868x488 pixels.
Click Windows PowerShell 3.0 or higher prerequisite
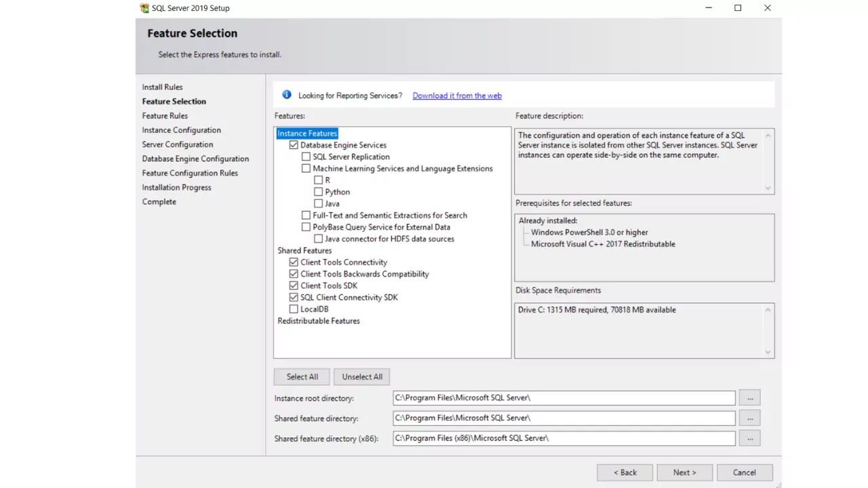[589, 232]
